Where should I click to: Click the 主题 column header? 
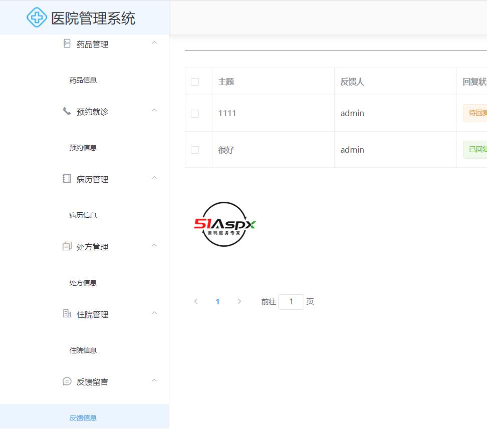point(226,82)
